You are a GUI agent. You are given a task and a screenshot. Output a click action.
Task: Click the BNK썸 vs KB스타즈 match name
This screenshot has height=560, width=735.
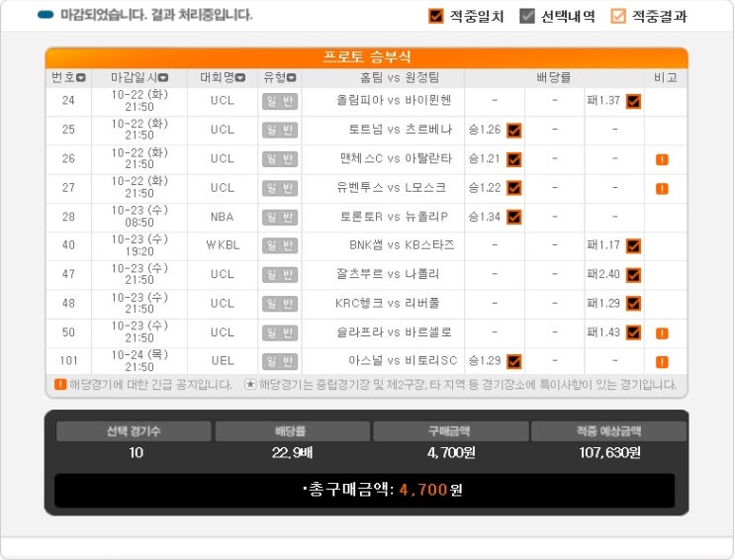tap(402, 244)
